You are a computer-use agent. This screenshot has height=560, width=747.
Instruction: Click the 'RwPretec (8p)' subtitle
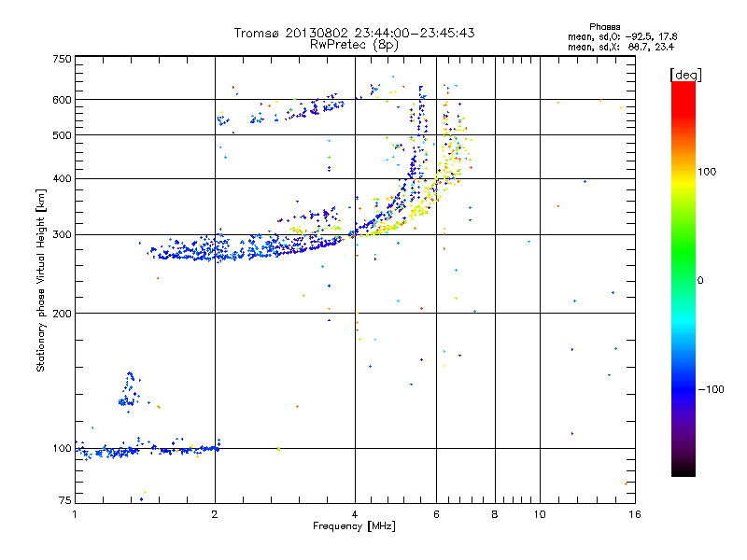pyautogui.click(x=354, y=45)
